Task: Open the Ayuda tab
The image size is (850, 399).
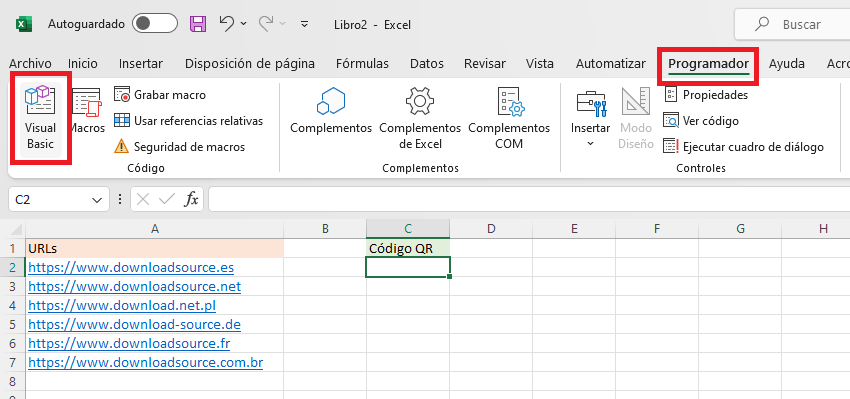Action: pos(787,63)
